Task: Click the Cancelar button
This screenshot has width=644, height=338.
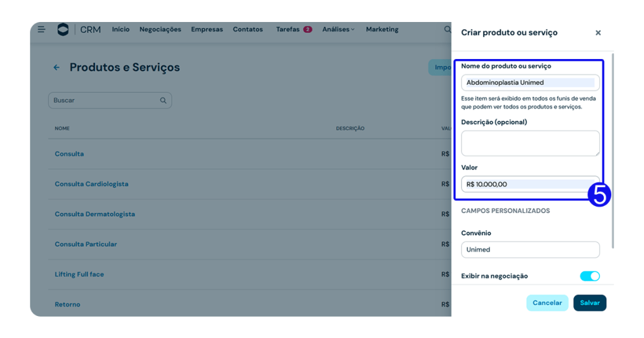Action: tap(547, 303)
